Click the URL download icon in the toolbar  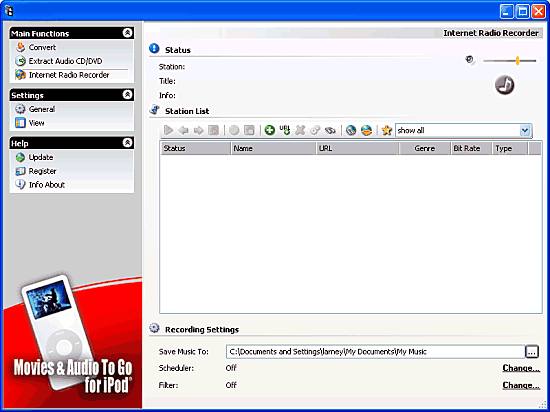click(x=285, y=130)
